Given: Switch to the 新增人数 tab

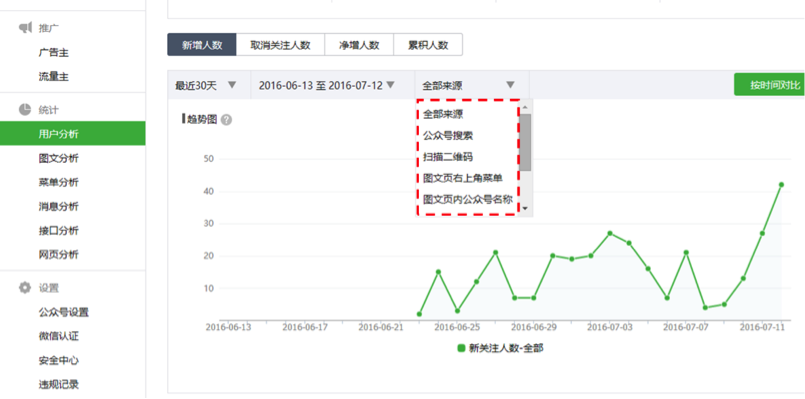Looking at the screenshot, I should [202, 45].
